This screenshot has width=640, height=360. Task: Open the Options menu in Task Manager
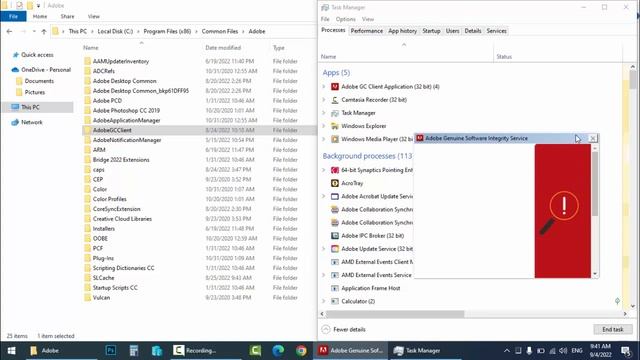(x=345, y=19)
